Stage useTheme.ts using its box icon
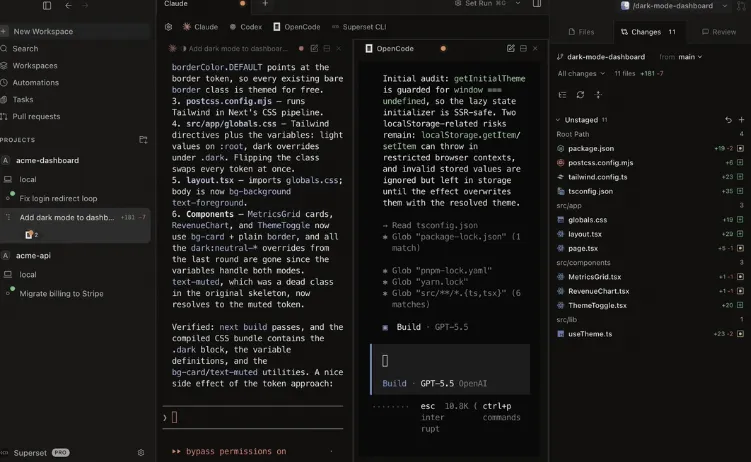 click(740, 334)
